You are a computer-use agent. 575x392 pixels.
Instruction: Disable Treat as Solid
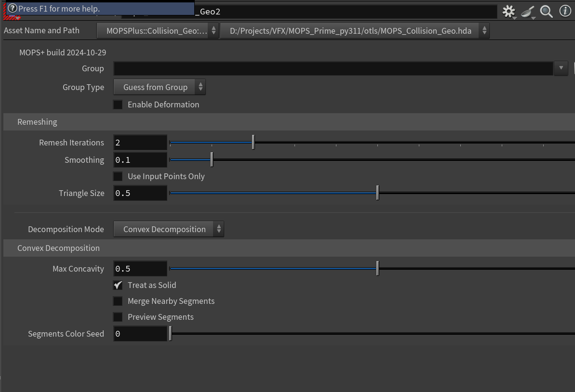(x=118, y=285)
